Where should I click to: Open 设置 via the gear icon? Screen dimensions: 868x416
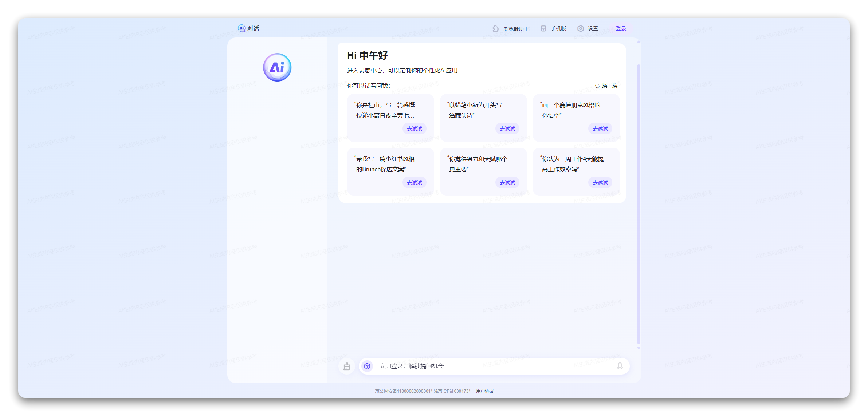tap(581, 28)
